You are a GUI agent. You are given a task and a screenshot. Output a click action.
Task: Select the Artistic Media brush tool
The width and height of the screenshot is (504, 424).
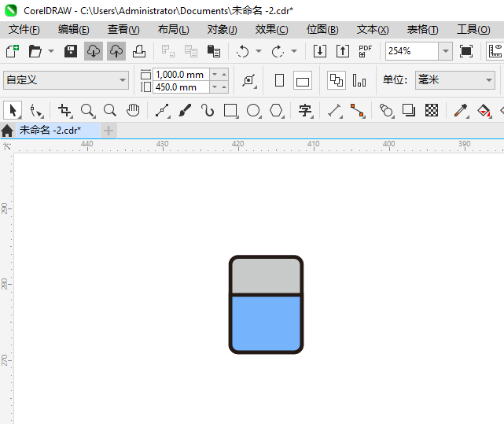pyautogui.click(x=185, y=110)
